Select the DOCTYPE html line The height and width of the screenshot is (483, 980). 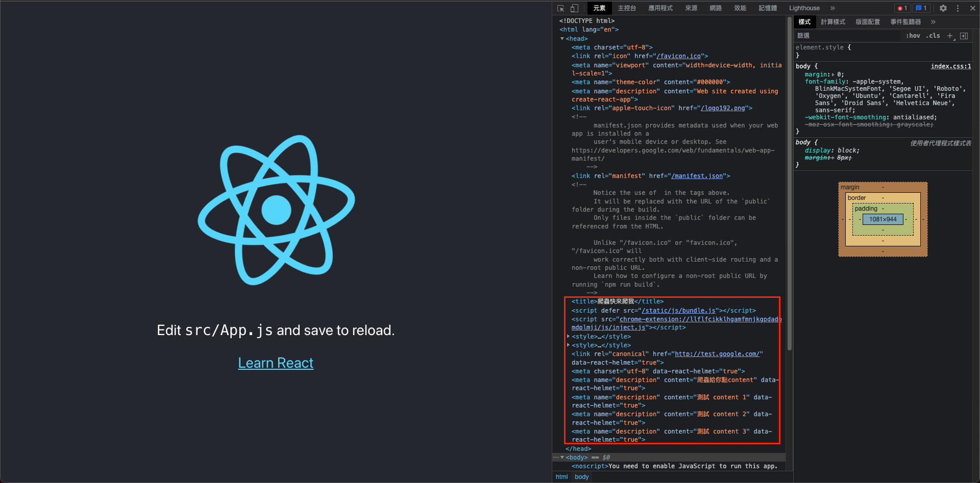[587, 21]
